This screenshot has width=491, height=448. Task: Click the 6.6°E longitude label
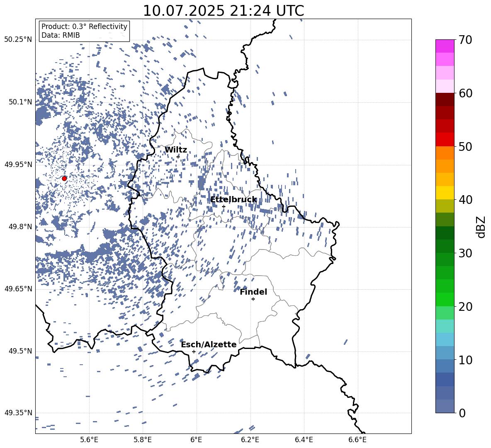357,440
